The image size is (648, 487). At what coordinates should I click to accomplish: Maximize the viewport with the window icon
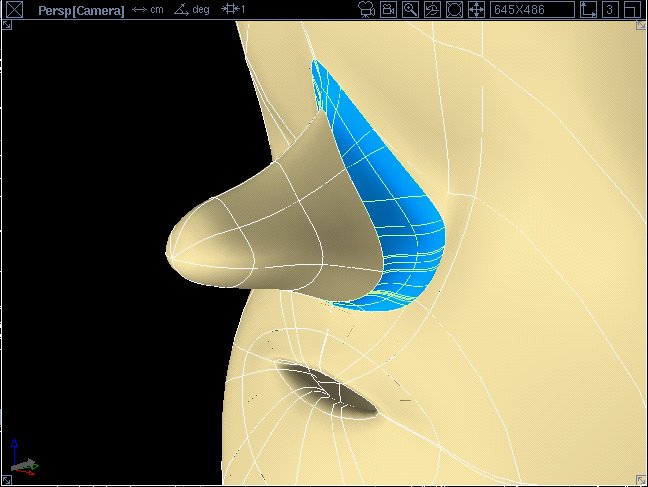632,10
